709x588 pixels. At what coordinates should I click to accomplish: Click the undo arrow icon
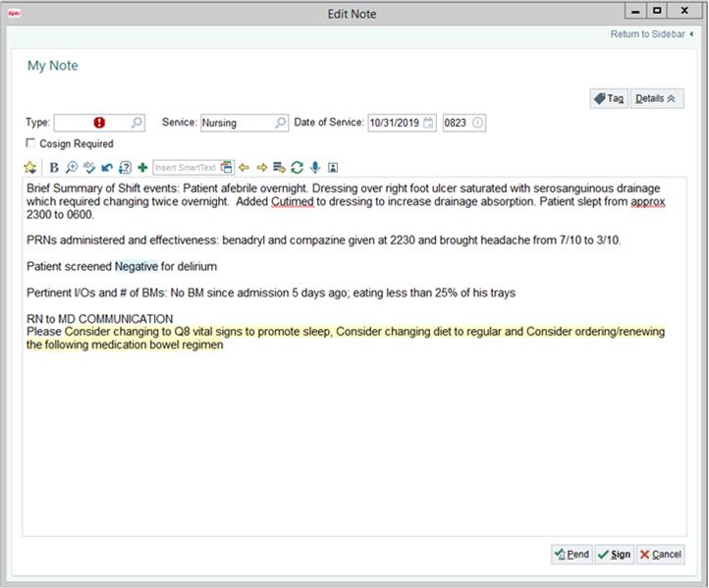click(x=107, y=168)
